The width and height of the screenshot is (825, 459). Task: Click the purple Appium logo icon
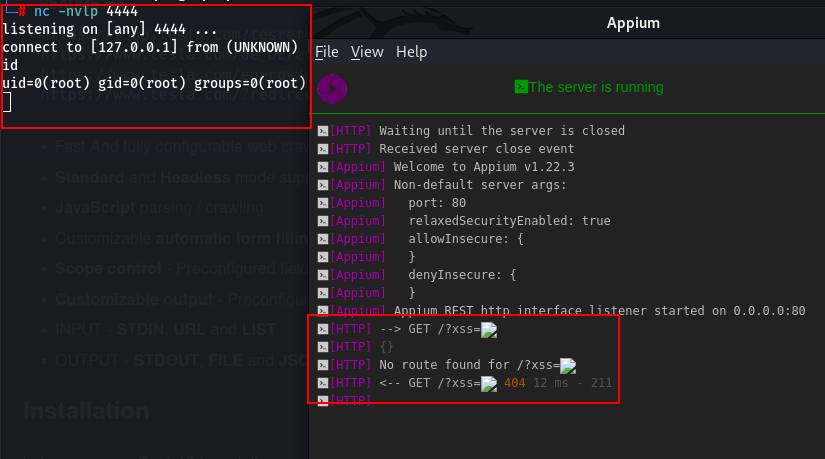tap(332, 89)
